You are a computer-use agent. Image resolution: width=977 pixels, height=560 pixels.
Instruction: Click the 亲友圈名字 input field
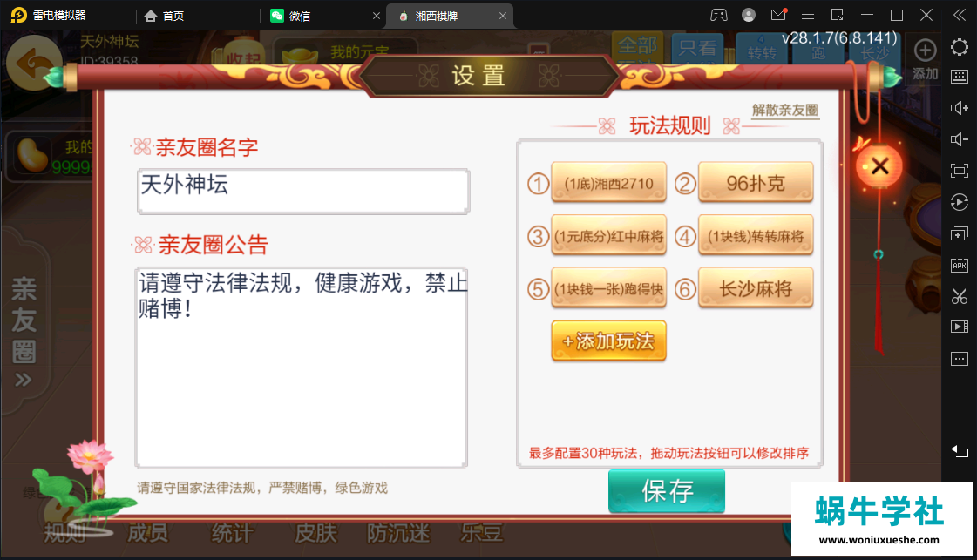click(302, 191)
